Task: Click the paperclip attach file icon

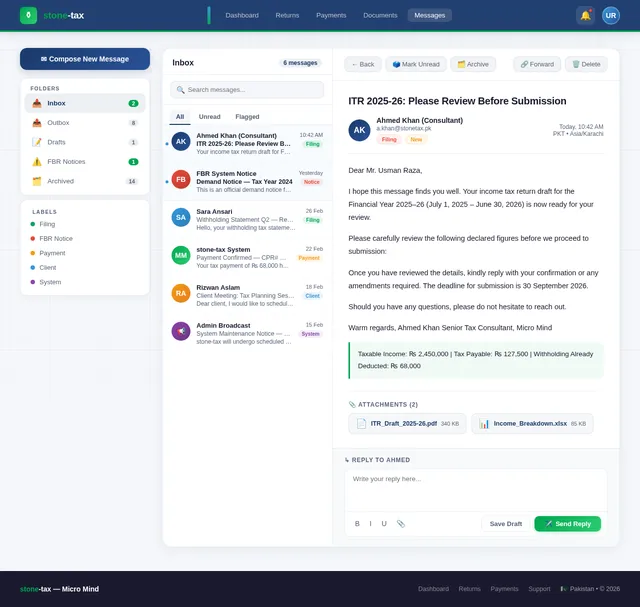Action: click(x=400, y=523)
